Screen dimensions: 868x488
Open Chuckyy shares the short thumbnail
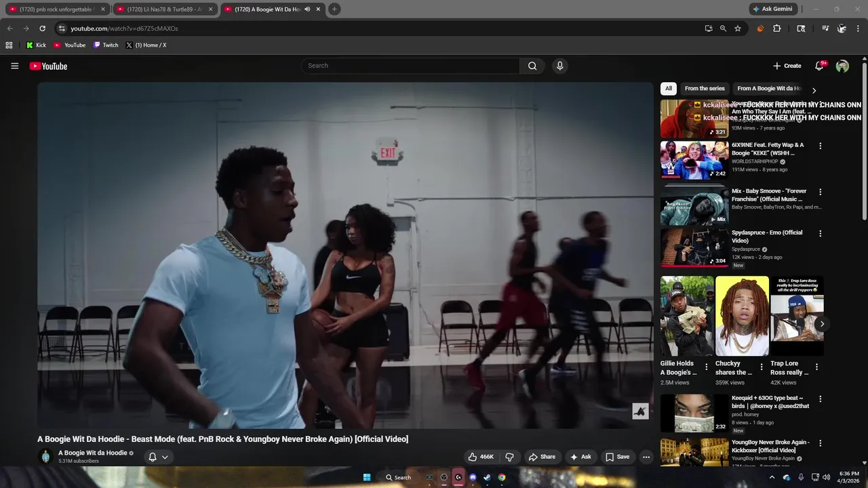742,316
